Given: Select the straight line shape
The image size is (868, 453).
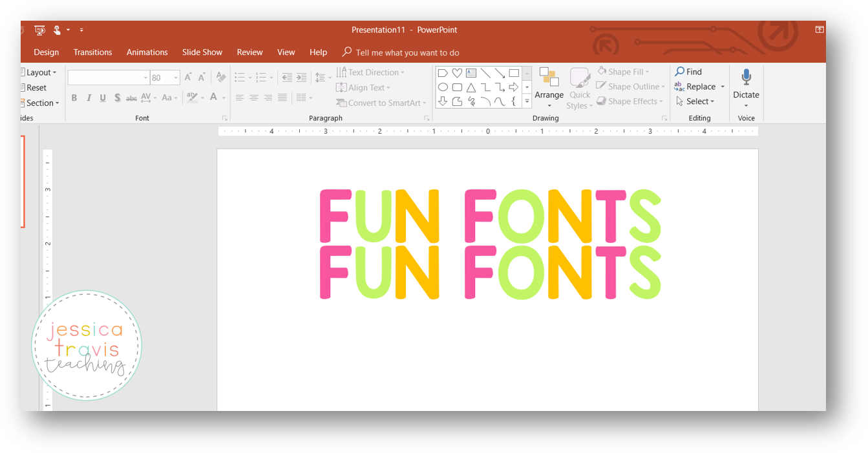Looking at the screenshot, I should coord(485,73).
